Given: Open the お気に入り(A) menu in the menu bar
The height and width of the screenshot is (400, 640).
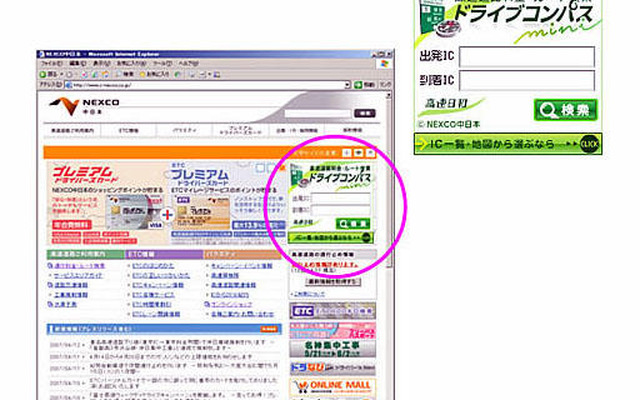Looking at the screenshot, I should [x=131, y=64].
